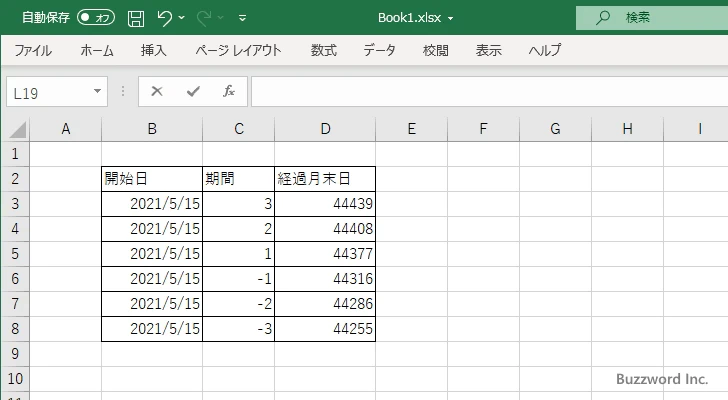Switch to the ホーム tab
This screenshot has width=728, height=400.
point(97,50)
